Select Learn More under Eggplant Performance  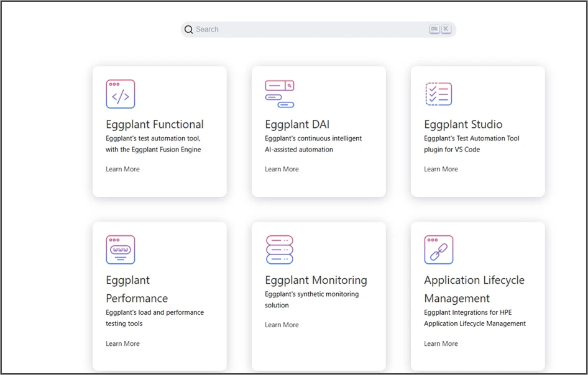122,343
